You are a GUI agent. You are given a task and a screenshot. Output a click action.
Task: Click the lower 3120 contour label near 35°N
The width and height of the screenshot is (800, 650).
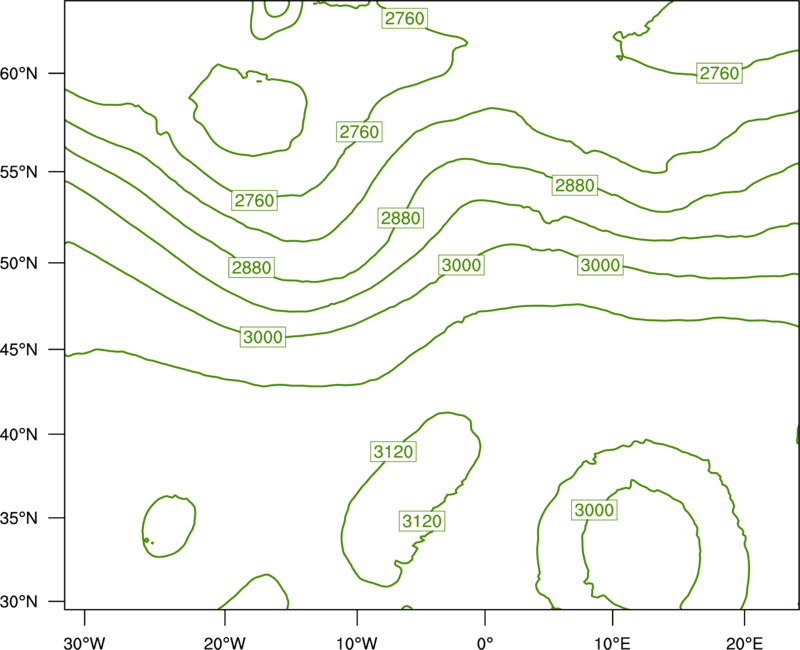422,521
